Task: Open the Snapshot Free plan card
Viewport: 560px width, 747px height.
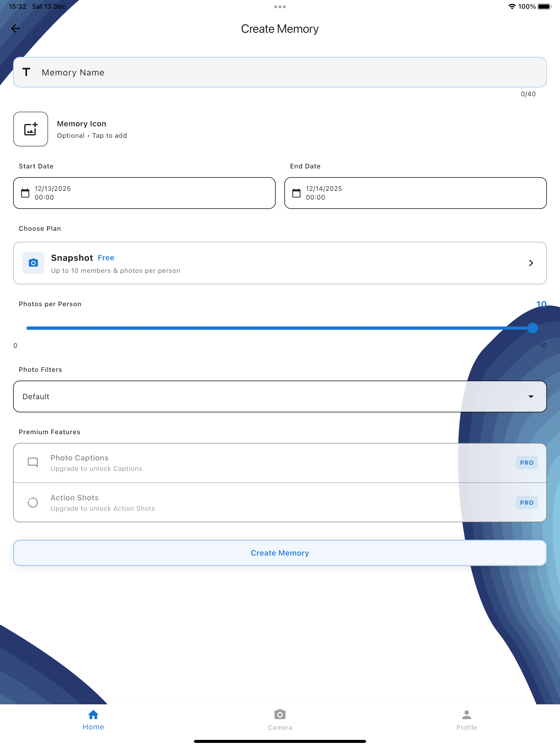Action: [280, 263]
